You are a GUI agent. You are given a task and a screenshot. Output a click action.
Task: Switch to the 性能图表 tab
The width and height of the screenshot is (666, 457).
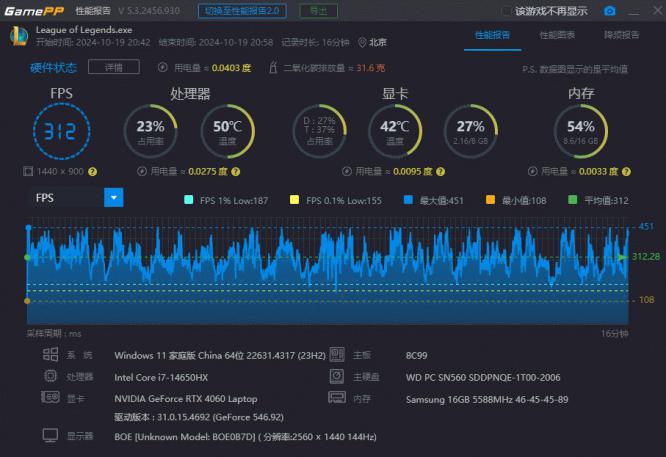tap(557, 34)
